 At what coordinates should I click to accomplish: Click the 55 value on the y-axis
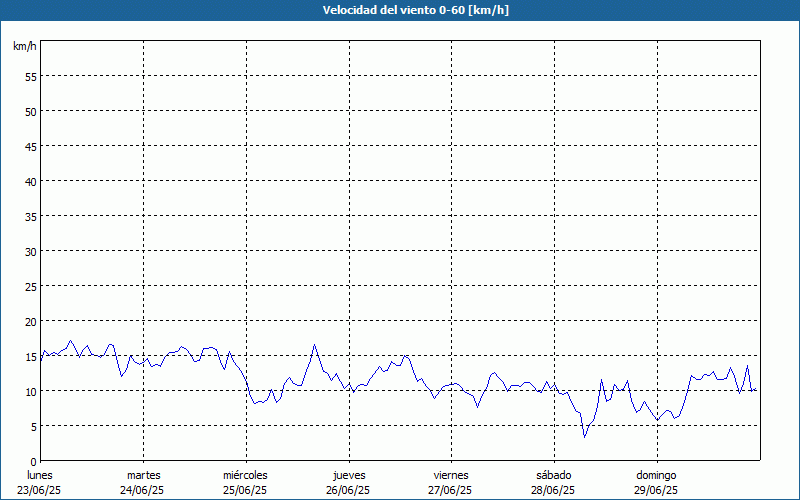click(x=31, y=77)
